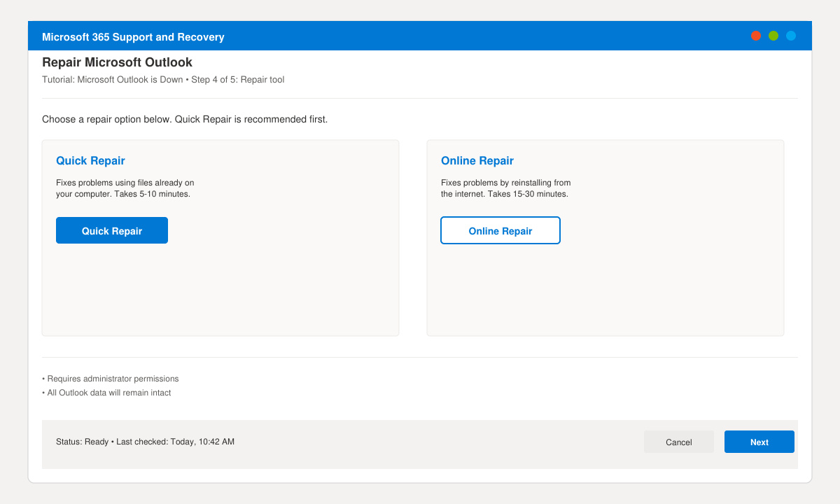Select the Online Repair card heading

477,160
